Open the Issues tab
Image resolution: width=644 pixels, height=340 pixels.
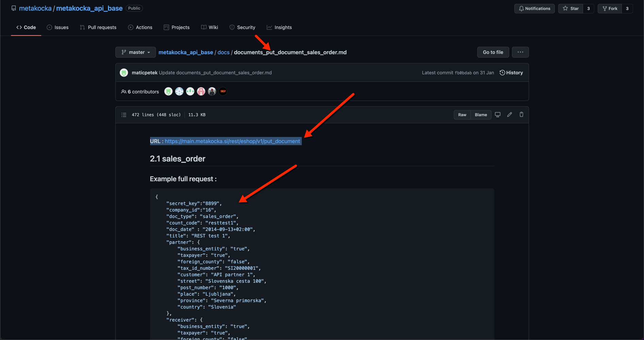click(x=57, y=27)
